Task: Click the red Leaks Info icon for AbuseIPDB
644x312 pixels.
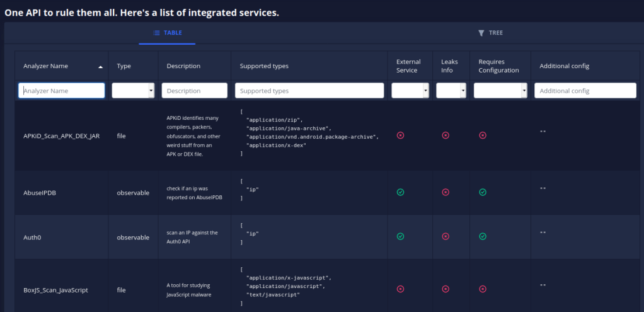Action: pyautogui.click(x=446, y=192)
